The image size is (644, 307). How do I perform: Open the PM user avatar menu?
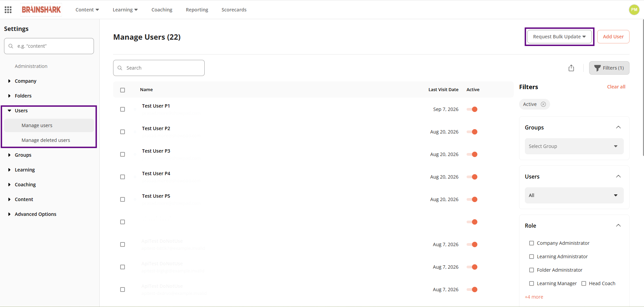coord(634,10)
